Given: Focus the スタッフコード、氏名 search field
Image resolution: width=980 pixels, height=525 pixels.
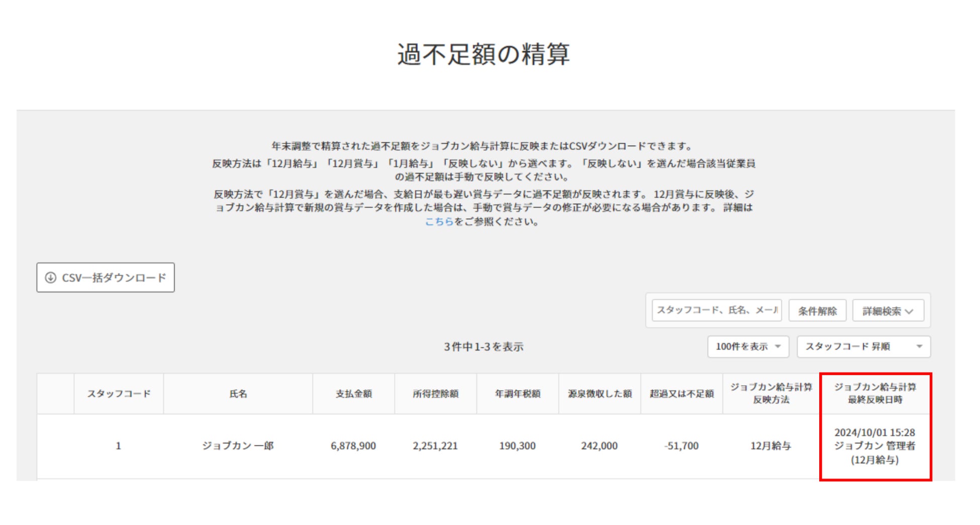Looking at the screenshot, I should click(x=717, y=310).
